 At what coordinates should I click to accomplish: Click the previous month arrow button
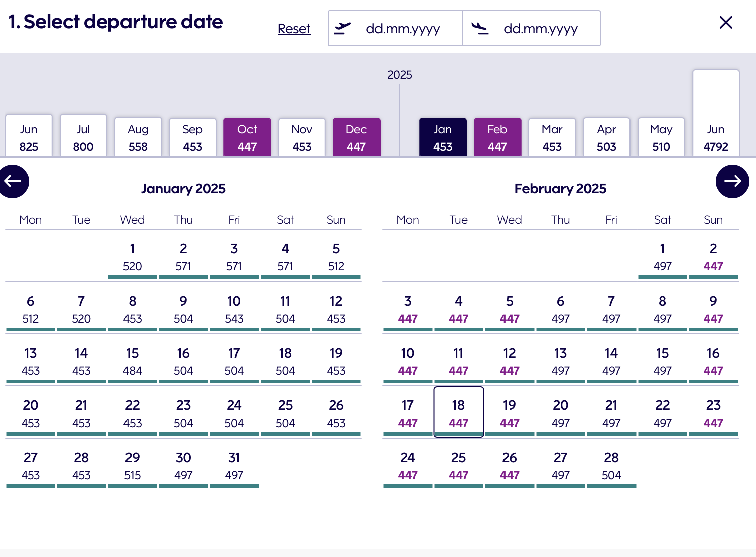coord(13,181)
